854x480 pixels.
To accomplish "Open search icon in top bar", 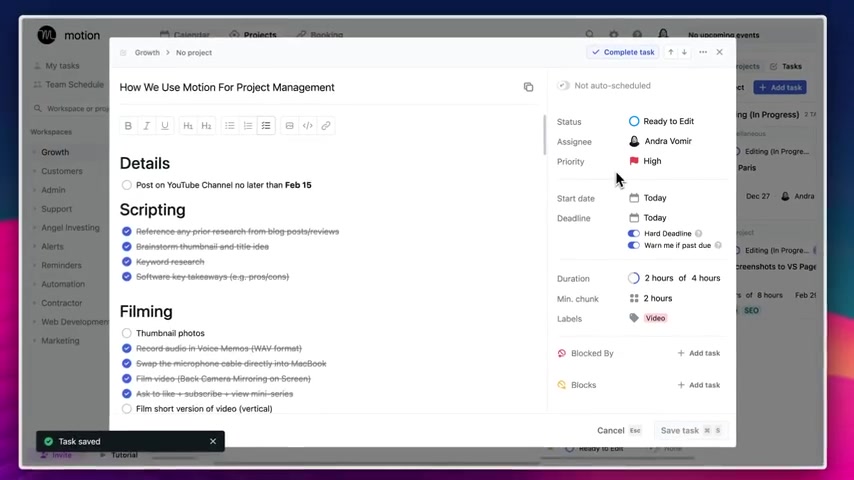I will point(589,34).
